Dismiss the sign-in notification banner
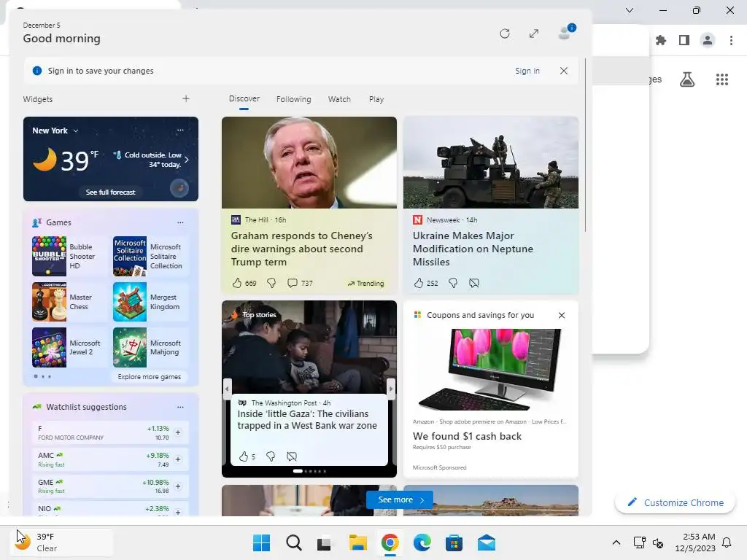 pyautogui.click(x=564, y=71)
